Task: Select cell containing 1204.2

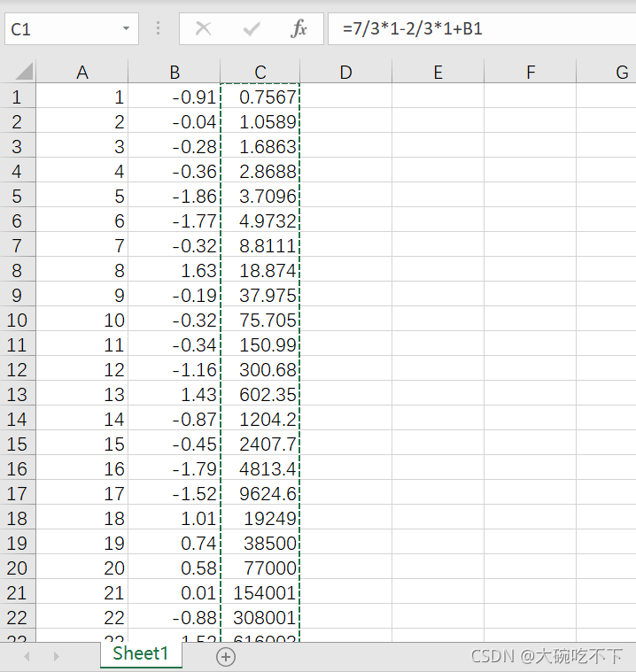Action: [x=260, y=419]
